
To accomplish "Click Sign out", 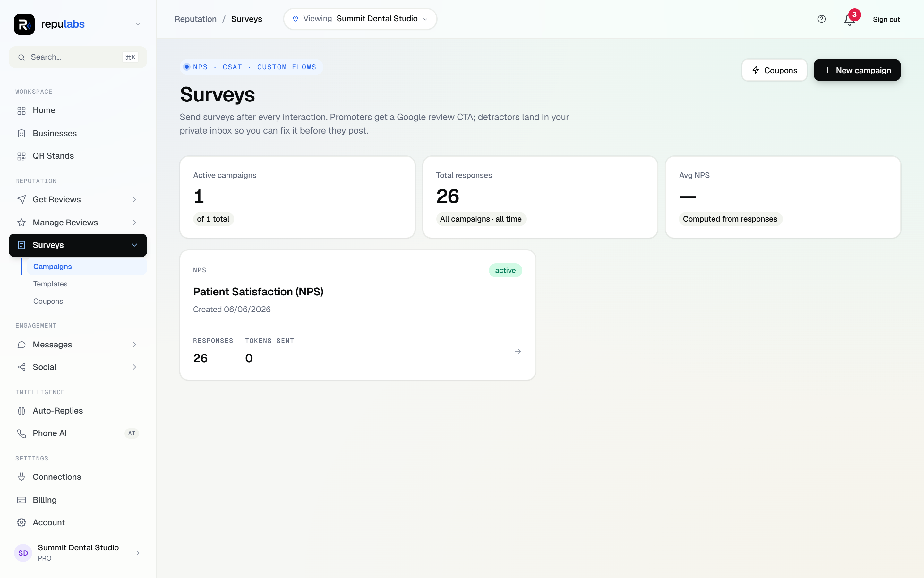I will (886, 19).
